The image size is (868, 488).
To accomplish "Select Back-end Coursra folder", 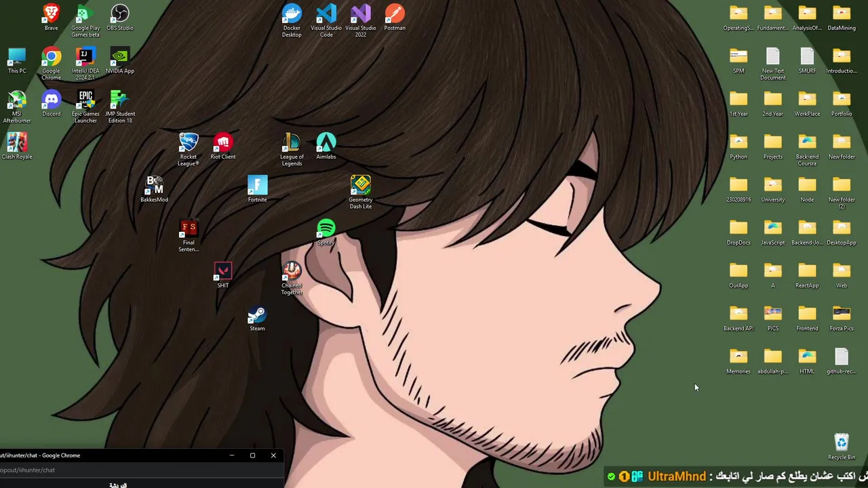I will pyautogui.click(x=807, y=149).
